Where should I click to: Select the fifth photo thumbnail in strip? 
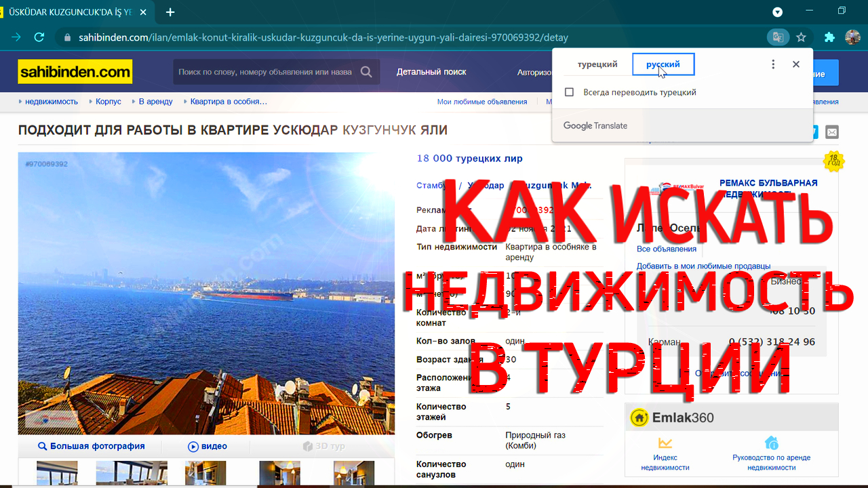pos(354,473)
